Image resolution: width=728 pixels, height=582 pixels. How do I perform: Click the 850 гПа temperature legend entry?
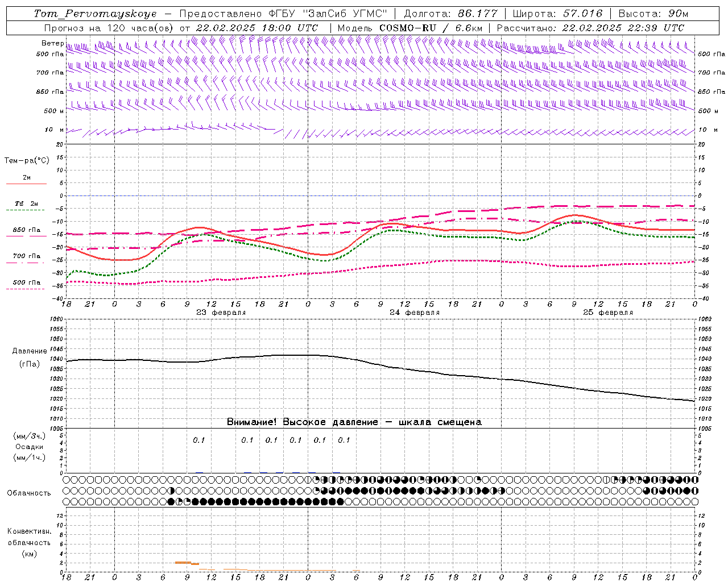pyautogui.click(x=27, y=230)
